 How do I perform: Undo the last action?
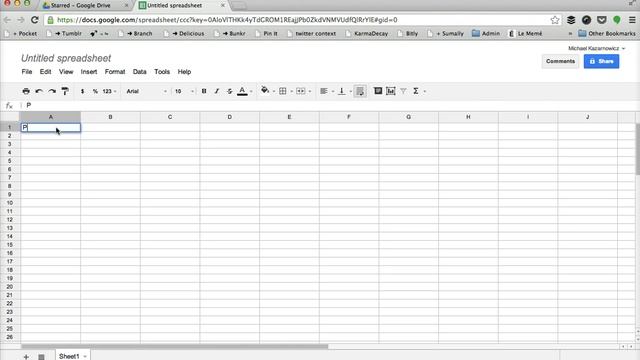(x=39, y=91)
